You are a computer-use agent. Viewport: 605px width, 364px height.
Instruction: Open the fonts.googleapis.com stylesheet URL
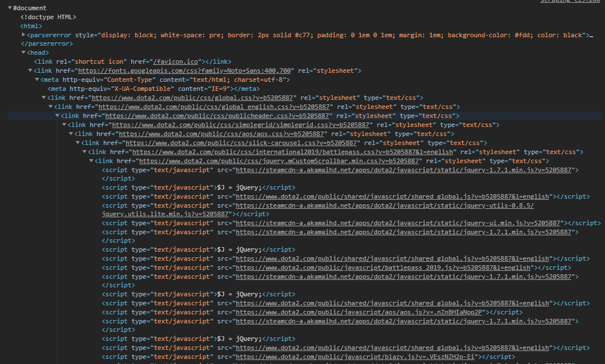[x=184, y=71]
